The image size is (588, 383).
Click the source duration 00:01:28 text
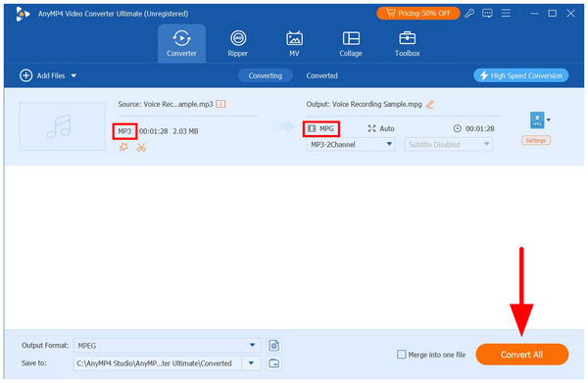coord(154,131)
